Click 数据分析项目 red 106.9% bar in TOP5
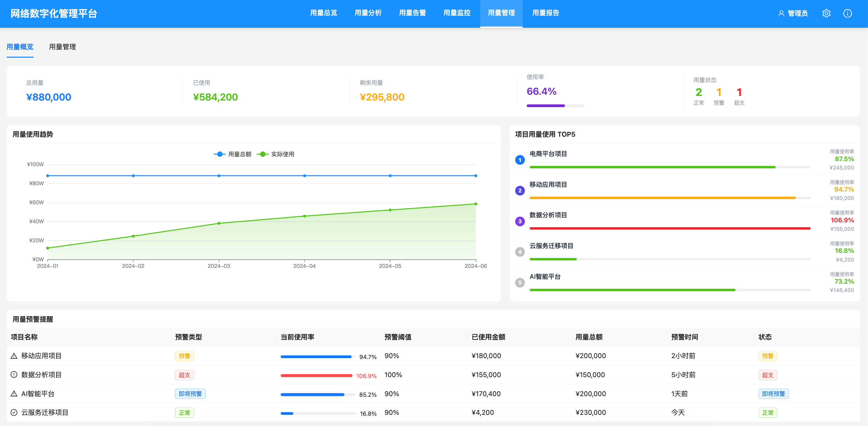Viewport: 868px width, 426px height. (670, 228)
